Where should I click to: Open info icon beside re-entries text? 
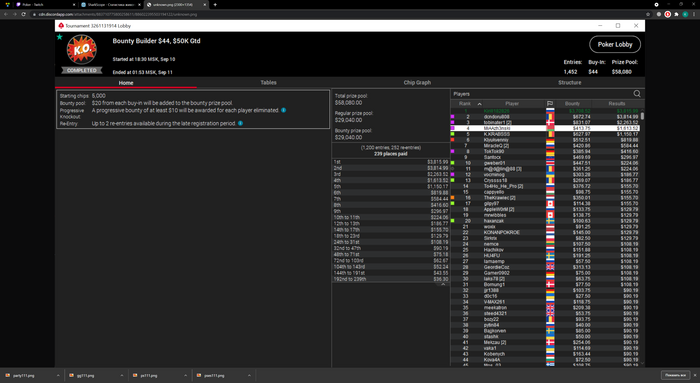[x=241, y=123]
